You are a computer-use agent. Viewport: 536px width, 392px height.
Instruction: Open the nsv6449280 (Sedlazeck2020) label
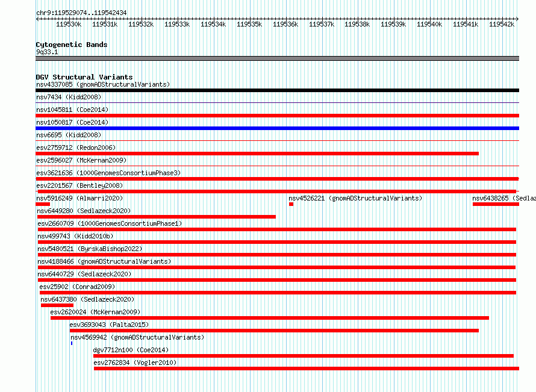pos(84,211)
